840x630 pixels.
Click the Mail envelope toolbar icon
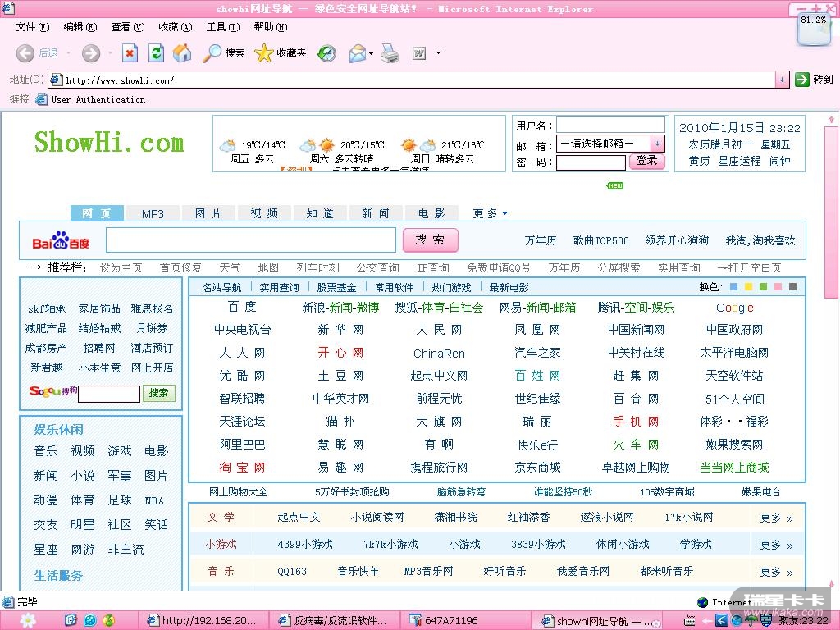tap(358, 53)
